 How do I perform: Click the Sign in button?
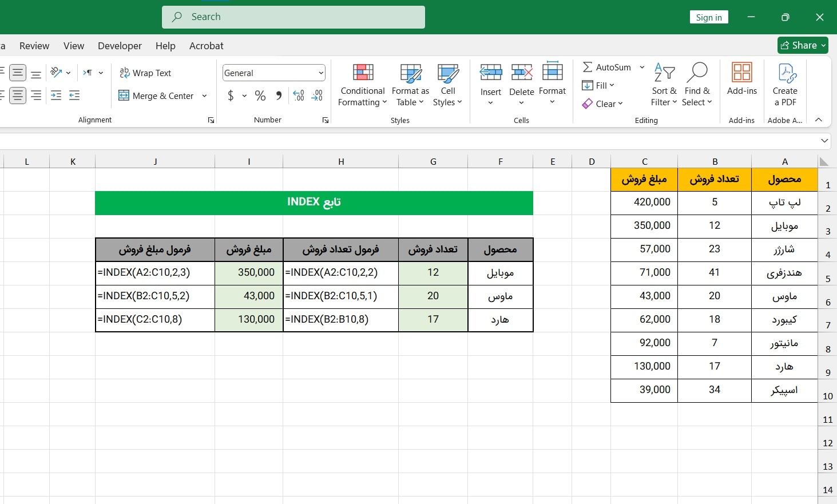tap(709, 17)
